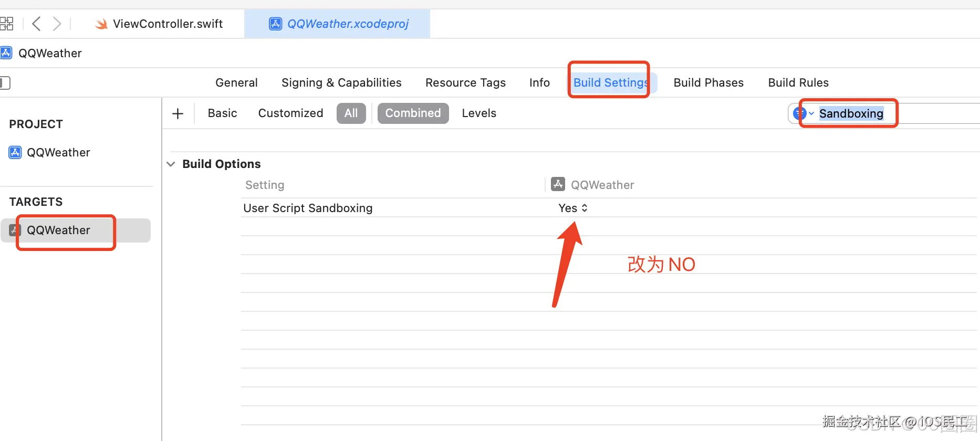Viewport: 980px width, 441px height.
Task: Open the related items grid icon
Action: click(6, 24)
